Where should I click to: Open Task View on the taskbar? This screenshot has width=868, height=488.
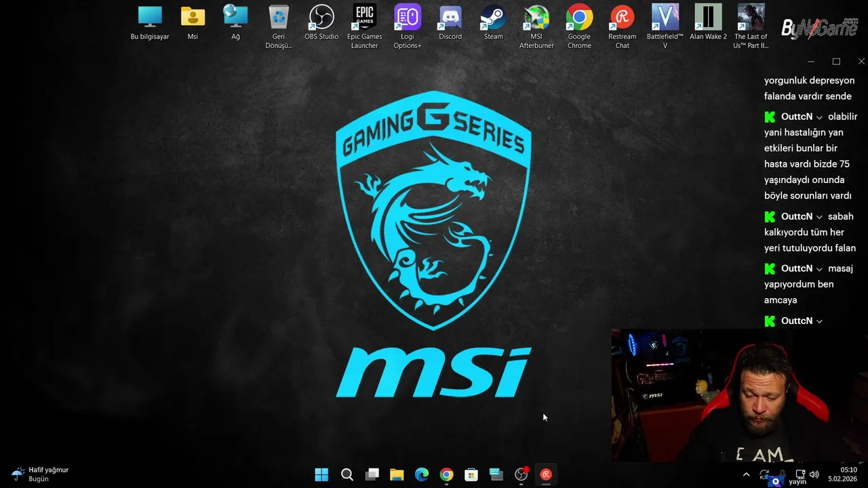tap(372, 474)
